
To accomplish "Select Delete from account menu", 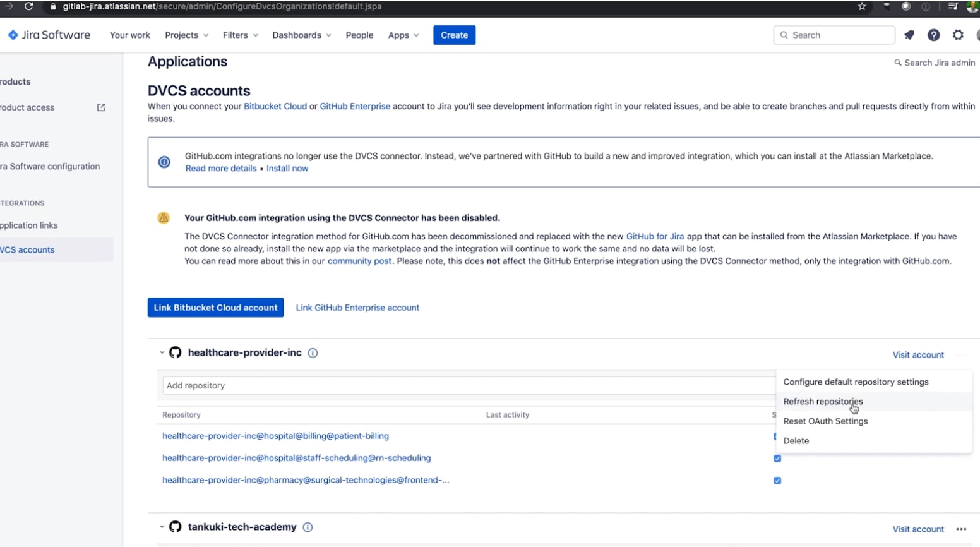I will (874, 441).
